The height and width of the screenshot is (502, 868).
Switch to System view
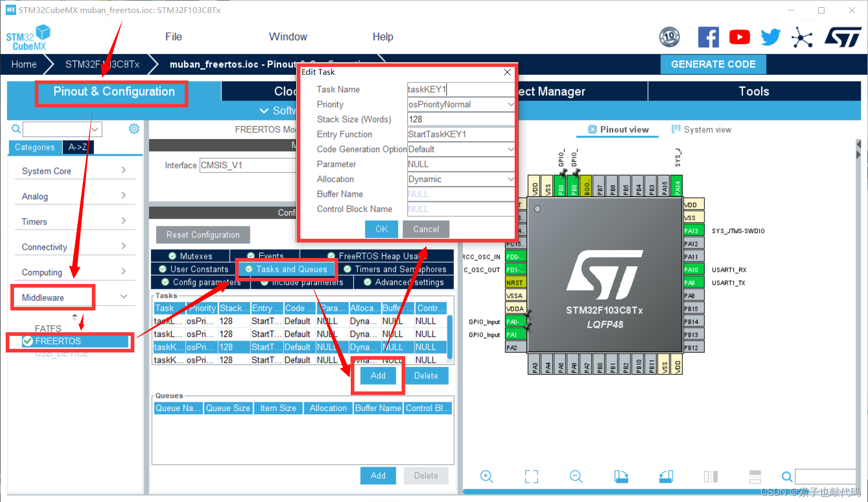701,129
